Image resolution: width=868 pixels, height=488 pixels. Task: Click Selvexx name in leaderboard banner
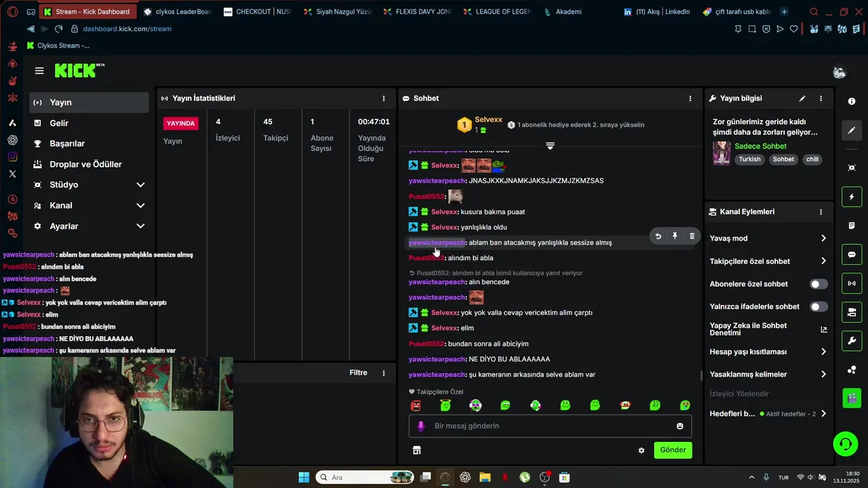click(488, 120)
